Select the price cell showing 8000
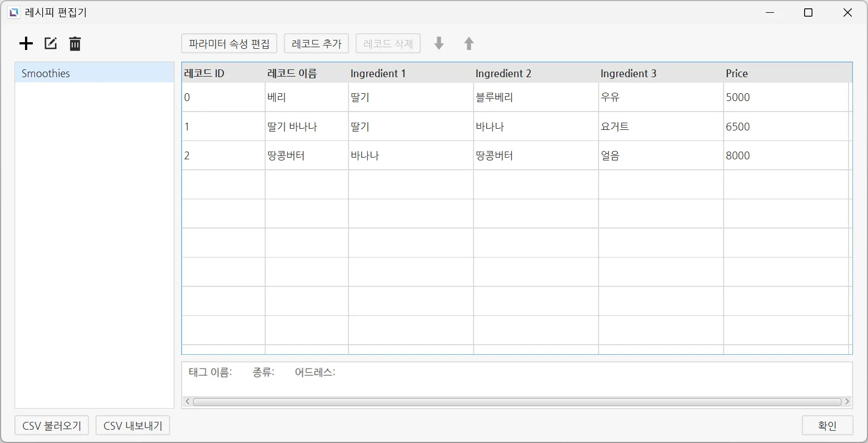868x443 pixels. point(785,155)
